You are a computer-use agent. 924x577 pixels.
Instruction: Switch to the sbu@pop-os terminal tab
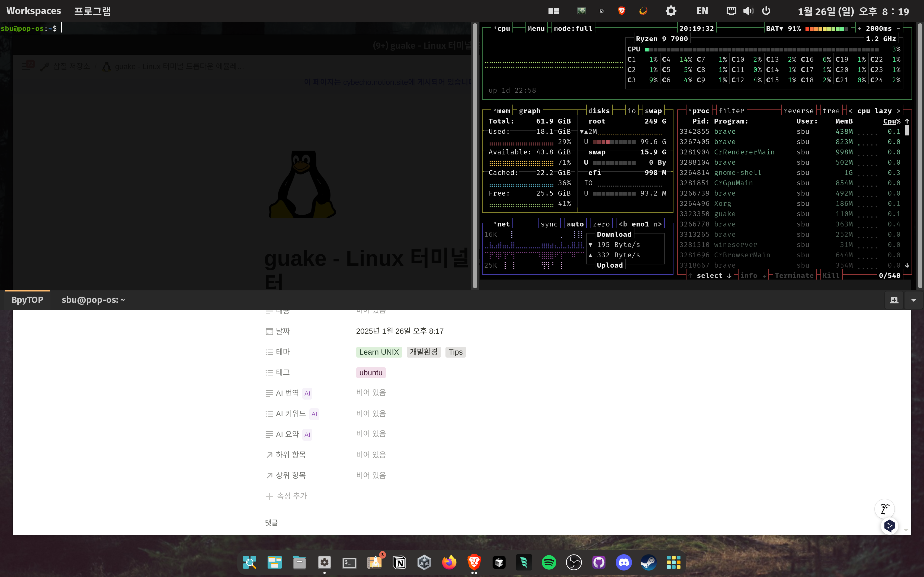pyautogui.click(x=93, y=300)
